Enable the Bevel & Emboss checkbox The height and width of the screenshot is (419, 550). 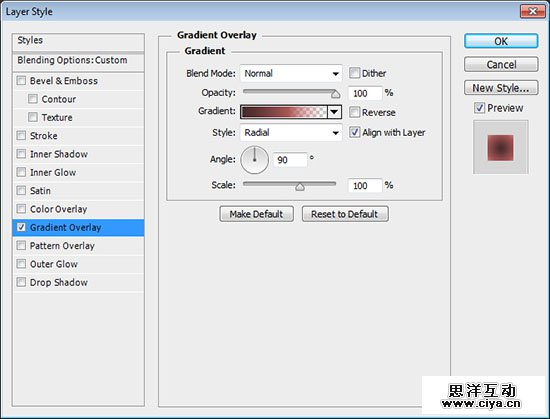click(21, 81)
